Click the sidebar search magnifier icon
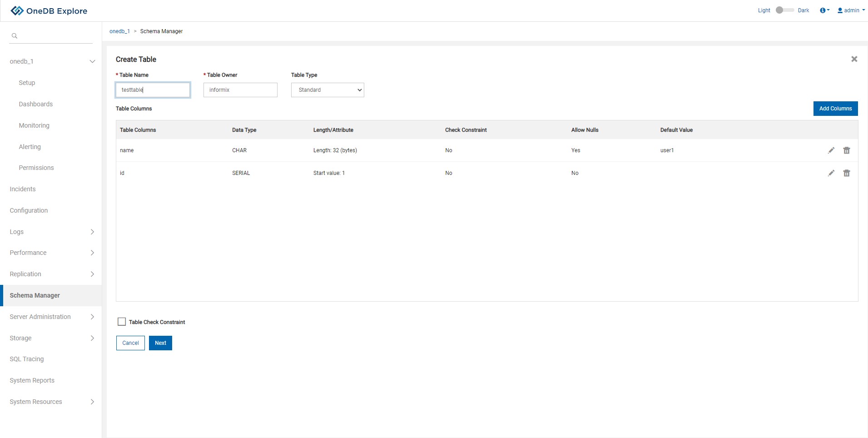 15,36
